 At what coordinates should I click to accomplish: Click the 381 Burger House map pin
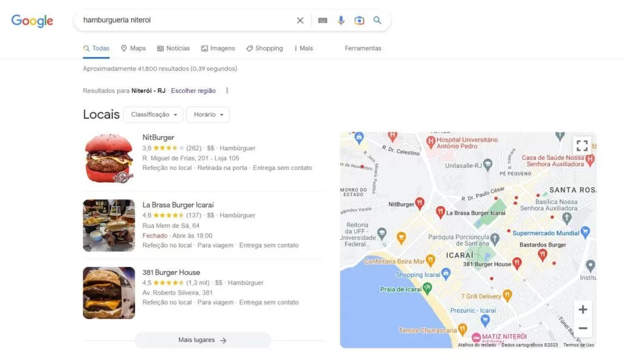pos(517,263)
